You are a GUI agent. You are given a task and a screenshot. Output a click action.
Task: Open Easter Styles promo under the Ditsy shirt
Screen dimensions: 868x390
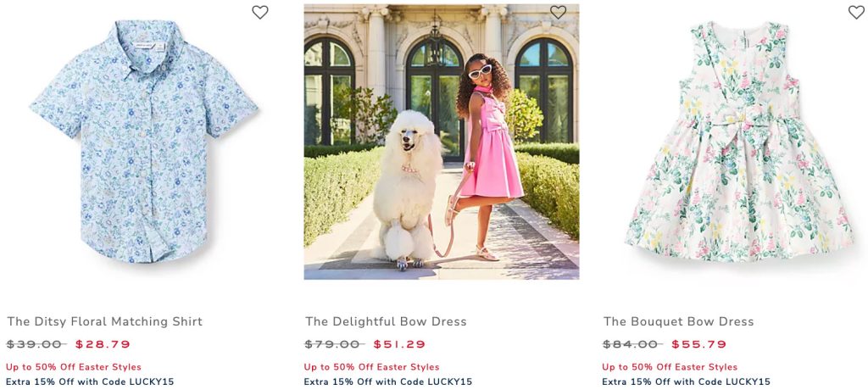[74, 367]
